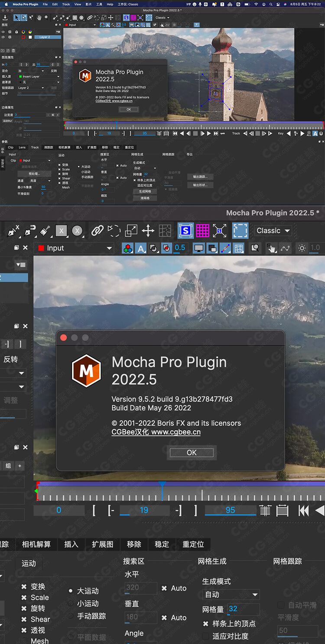
Task: Open CGBee www.cgbee.cn link in enlarged dialog
Action: (156, 432)
